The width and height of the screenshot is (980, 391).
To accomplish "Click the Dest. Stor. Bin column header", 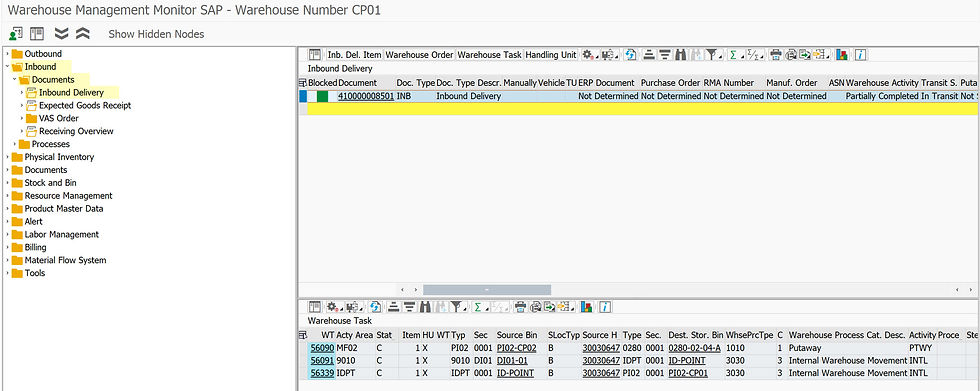I will pyautogui.click(x=696, y=335).
